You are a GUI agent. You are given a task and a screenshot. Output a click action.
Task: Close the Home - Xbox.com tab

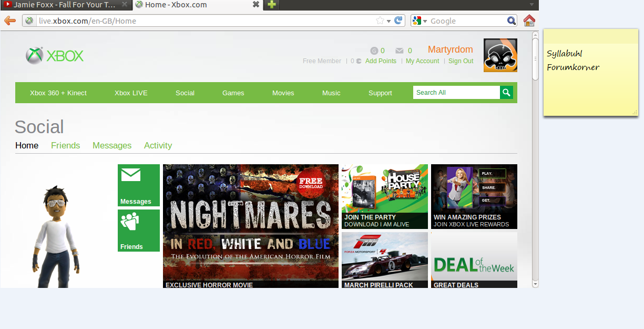(x=255, y=5)
